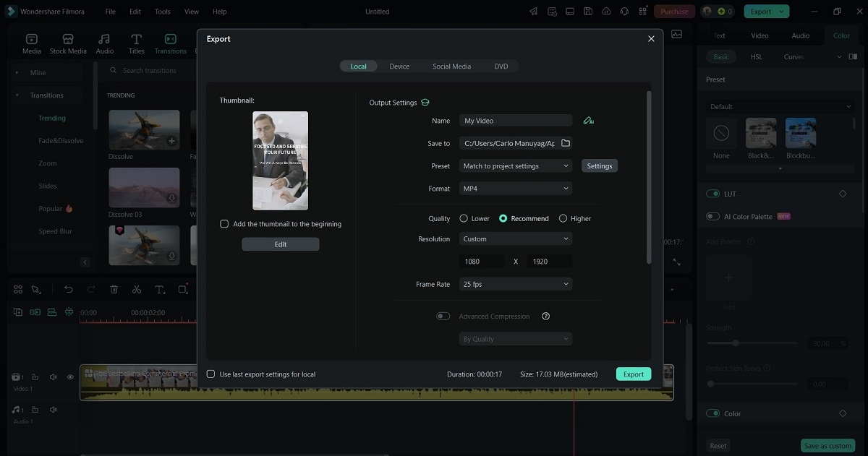
Task: Expand the color presets list arrow
Action: point(780,168)
